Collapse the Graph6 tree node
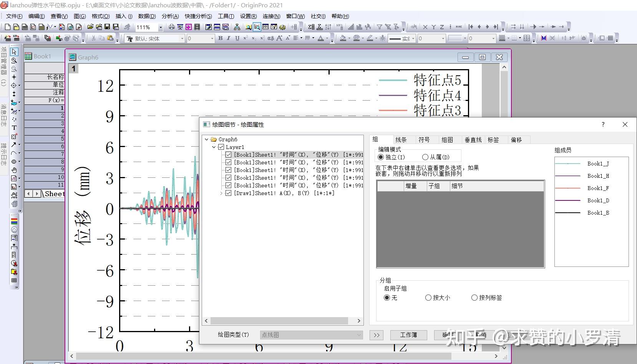Screen dimensions: 637x364 (207, 139)
